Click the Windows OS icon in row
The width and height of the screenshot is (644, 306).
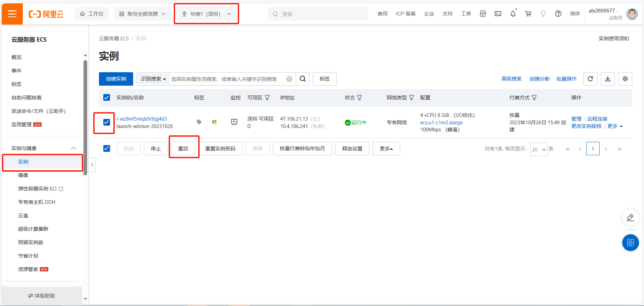214,122
